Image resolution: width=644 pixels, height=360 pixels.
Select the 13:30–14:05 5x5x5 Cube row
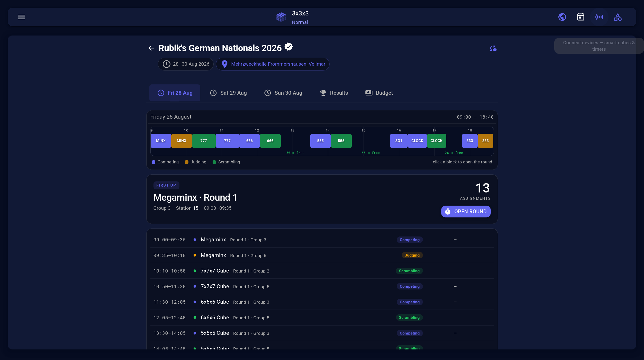tap(322, 333)
